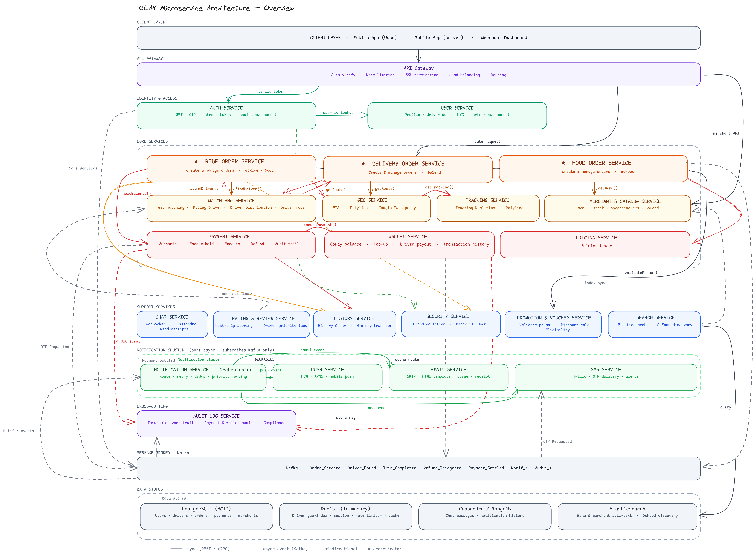The width and height of the screenshot is (756, 555).
Task: Select the PRICING SERVICE box
Action: [x=595, y=245]
